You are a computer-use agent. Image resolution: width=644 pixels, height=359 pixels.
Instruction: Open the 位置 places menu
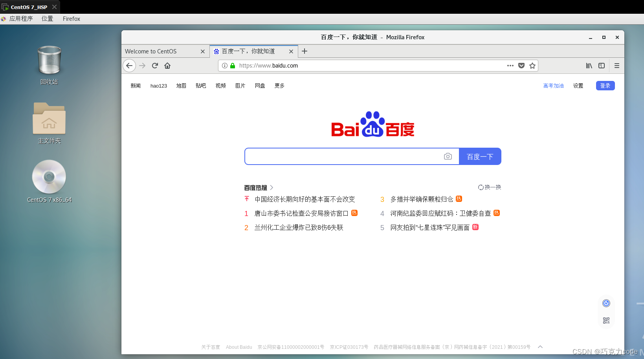tap(48, 18)
